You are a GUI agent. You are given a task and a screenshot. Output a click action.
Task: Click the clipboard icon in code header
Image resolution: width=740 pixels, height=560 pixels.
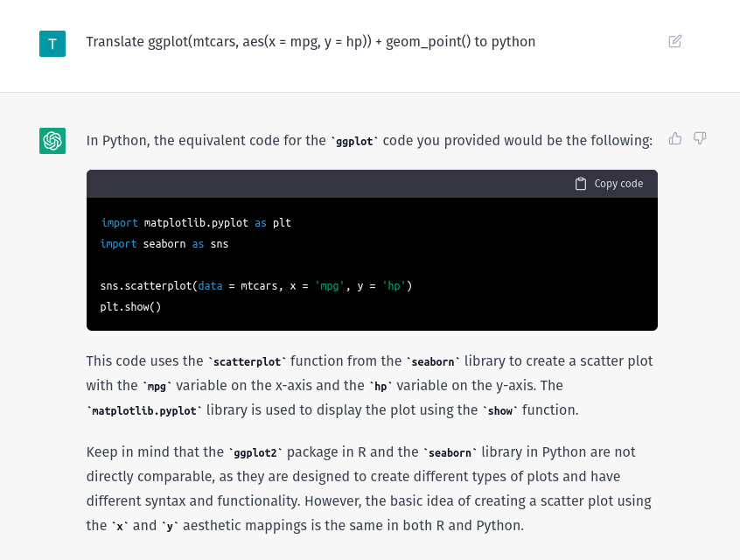click(581, 184)
